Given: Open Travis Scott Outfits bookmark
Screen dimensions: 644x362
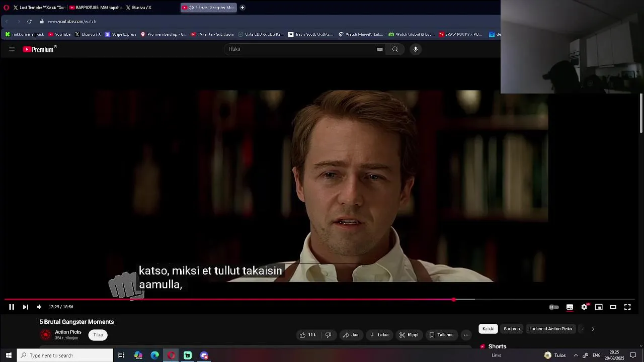Looking at the screenshot, I should [x=310, y=34].
